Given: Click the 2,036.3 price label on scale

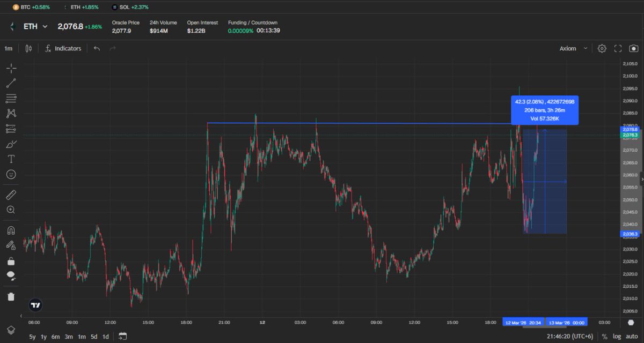Looking at the screenshot, I should tap(630, 234).
